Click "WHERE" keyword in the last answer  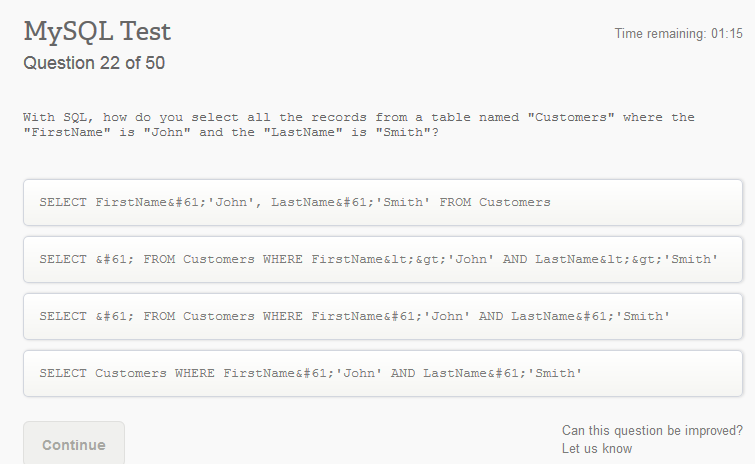point(195,374)
